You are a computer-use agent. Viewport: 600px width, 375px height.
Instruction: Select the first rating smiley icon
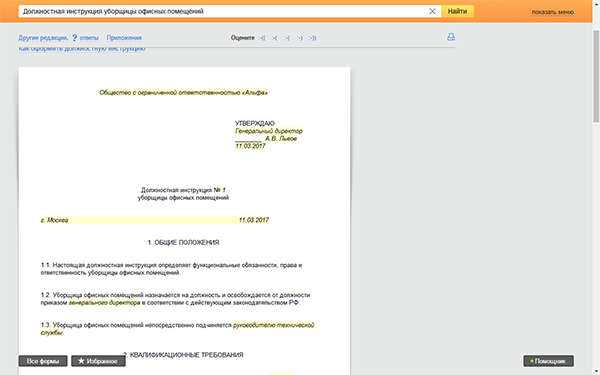[x=262, y=38]
